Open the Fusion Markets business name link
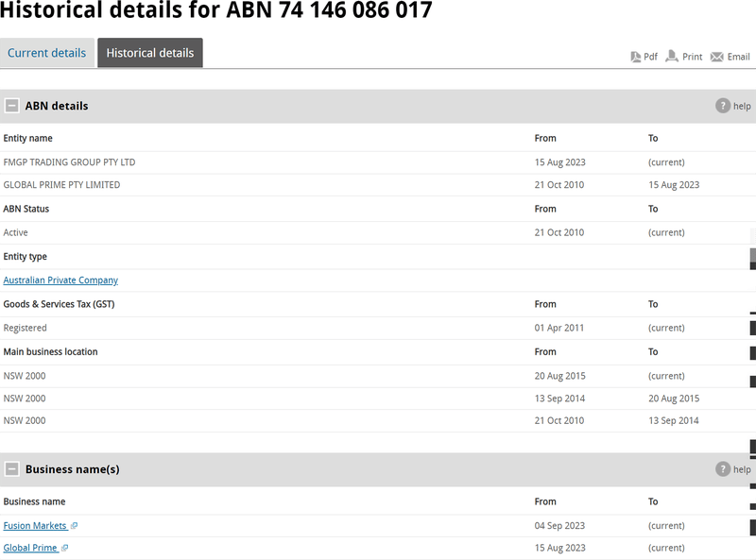This screenshot has height=560, width=756. click(x=35, y=526)
